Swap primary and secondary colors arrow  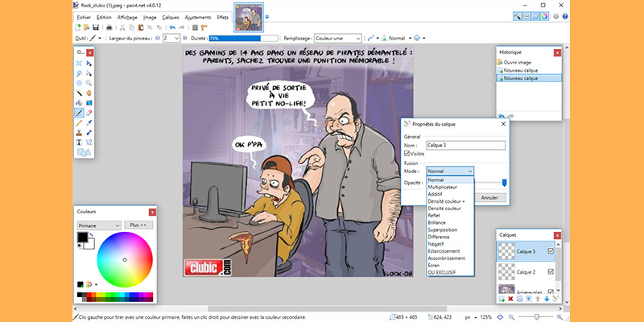click(91, 234)
